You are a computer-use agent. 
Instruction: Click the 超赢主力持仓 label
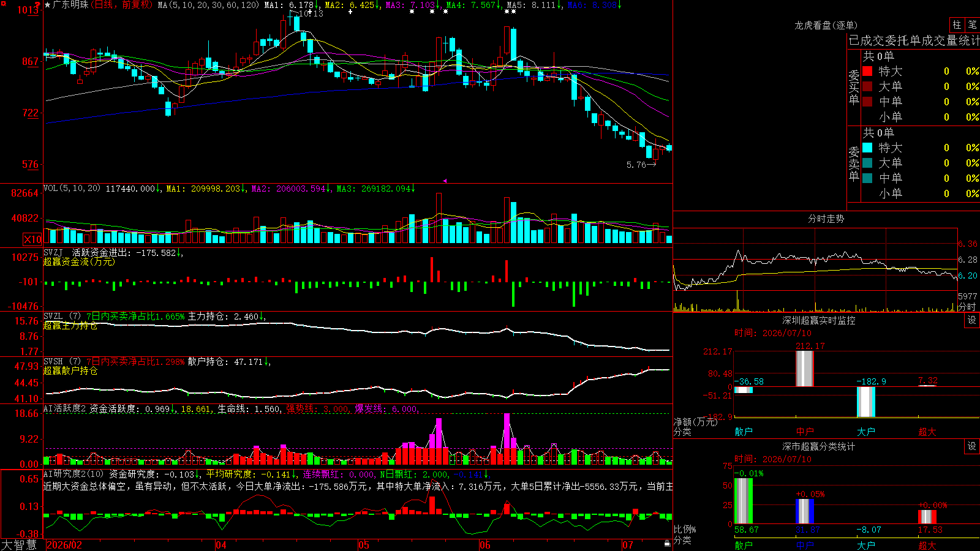pyautogui.click(x=70, y=326)
